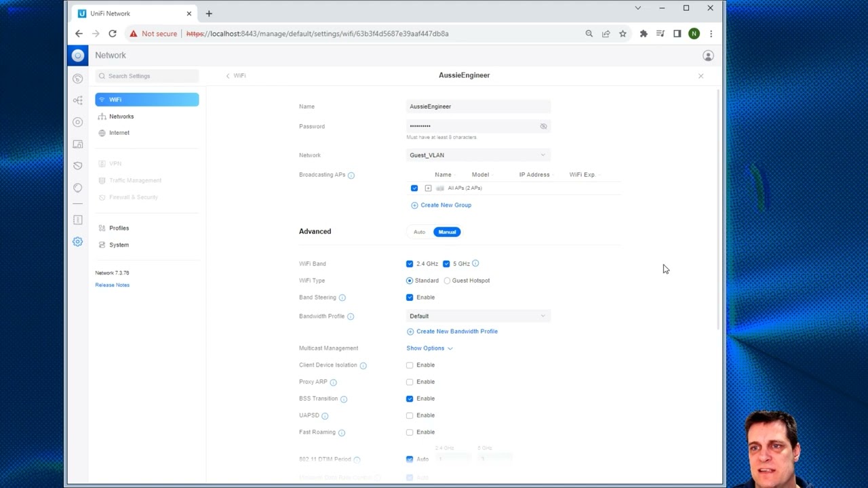Open the user account icon
The image size is (868, 488).
click(708, 56)
